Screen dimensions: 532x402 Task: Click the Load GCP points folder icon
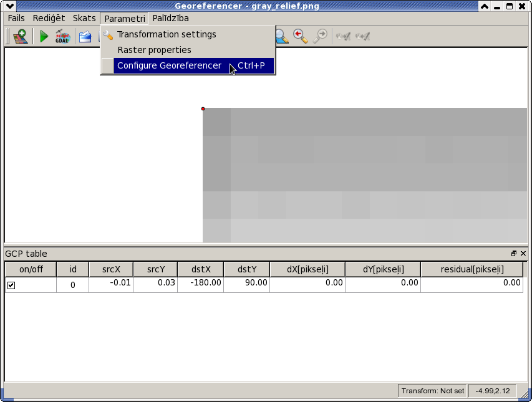[85, 36]
